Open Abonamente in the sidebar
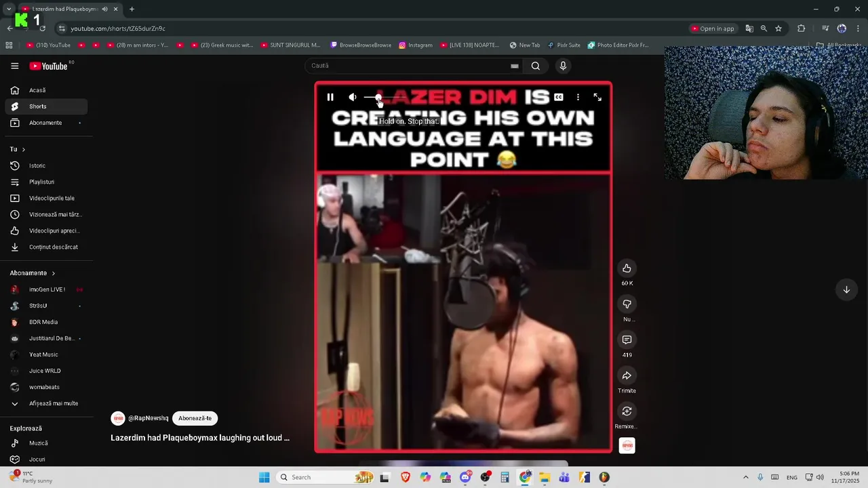This screenshot has height=488, width=868. pos(46,123)
